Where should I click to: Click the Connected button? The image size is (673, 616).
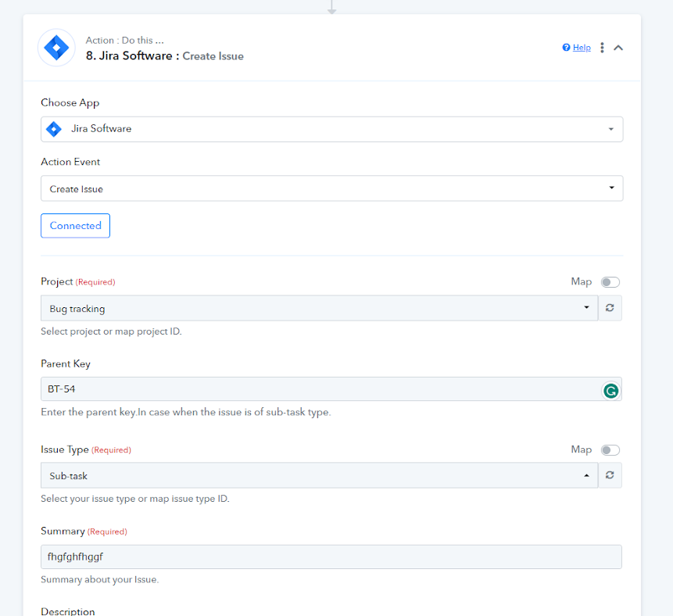point(76,225)
